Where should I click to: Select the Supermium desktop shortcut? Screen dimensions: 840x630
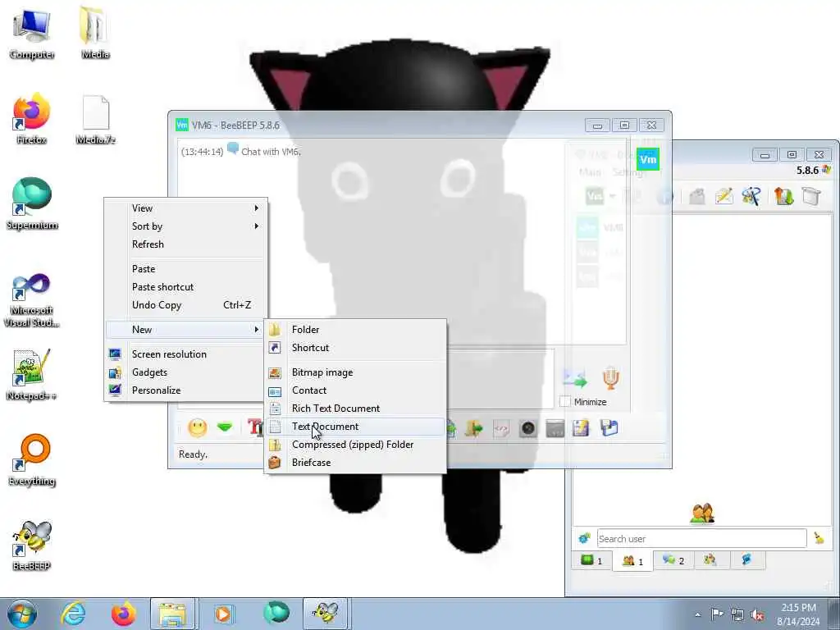click(x=32, y=204)
